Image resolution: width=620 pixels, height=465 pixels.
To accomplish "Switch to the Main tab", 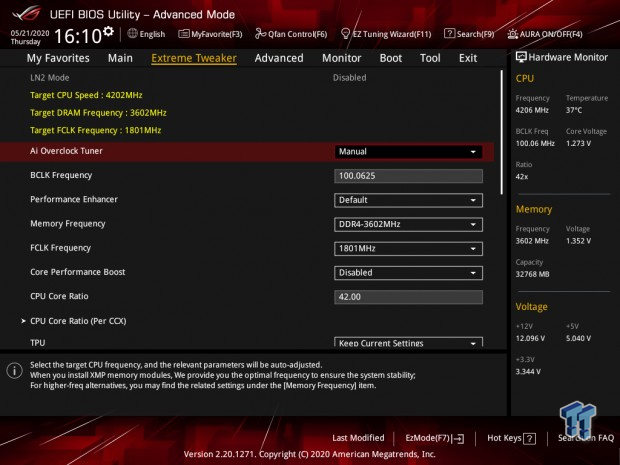I will (120, 58).
